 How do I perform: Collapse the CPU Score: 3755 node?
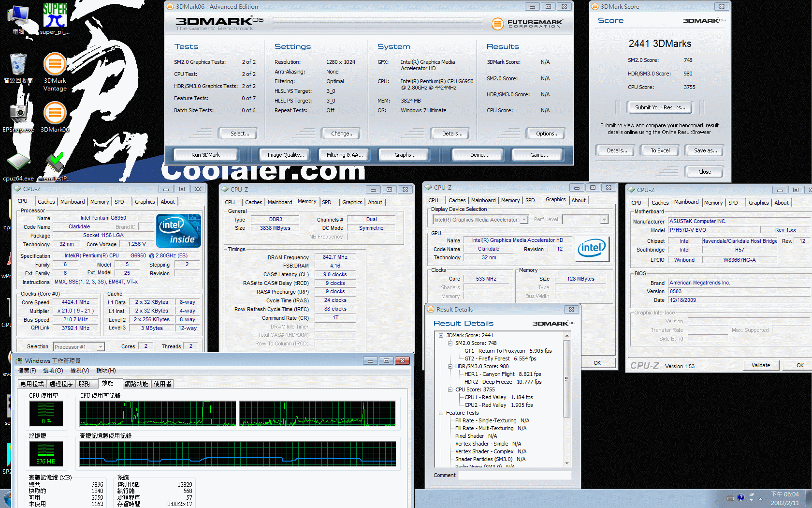click(450, 389)
